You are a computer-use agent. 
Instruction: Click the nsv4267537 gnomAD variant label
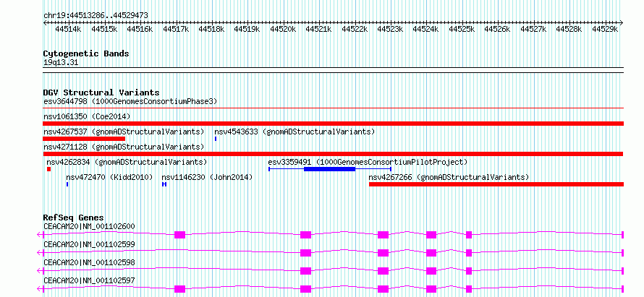(x=124, y=132)
